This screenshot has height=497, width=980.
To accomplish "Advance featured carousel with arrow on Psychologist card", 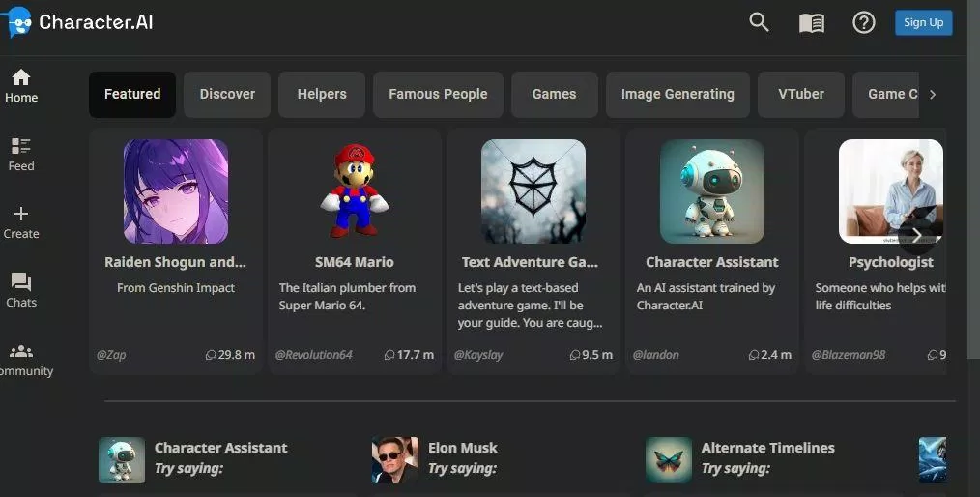I will [x=915, y=235].
